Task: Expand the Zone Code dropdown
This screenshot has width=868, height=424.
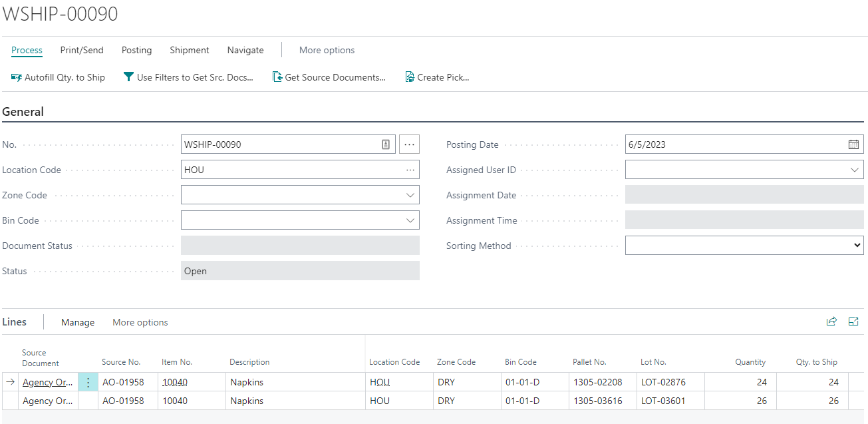Action: coord(410,195)
